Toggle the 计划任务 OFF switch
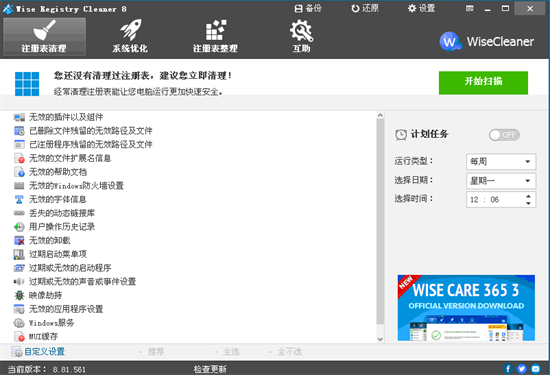The image size is (550, 375). pyautogui.click(x=504, y=135)
